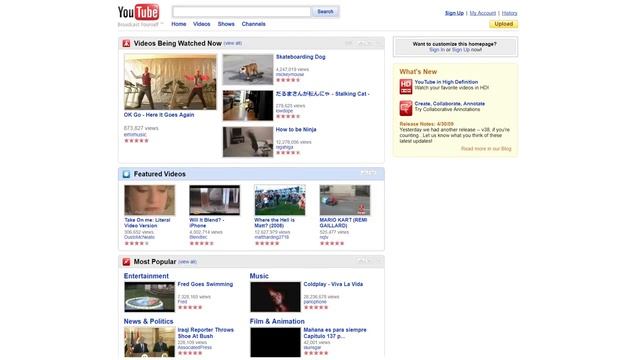Click the star rating under Coldplay - Viva La Vida
640x360 pixels.
pyautogui.click(x=316, y=307)
